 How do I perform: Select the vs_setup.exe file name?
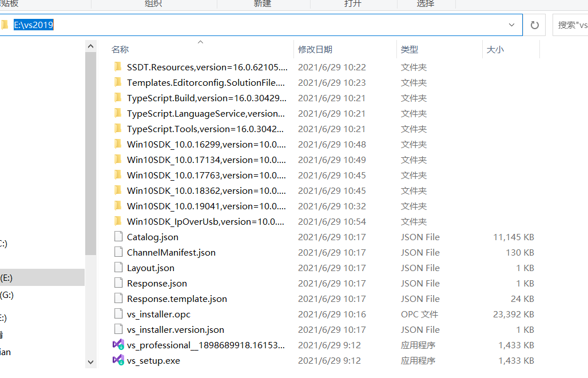coord(153,360)
